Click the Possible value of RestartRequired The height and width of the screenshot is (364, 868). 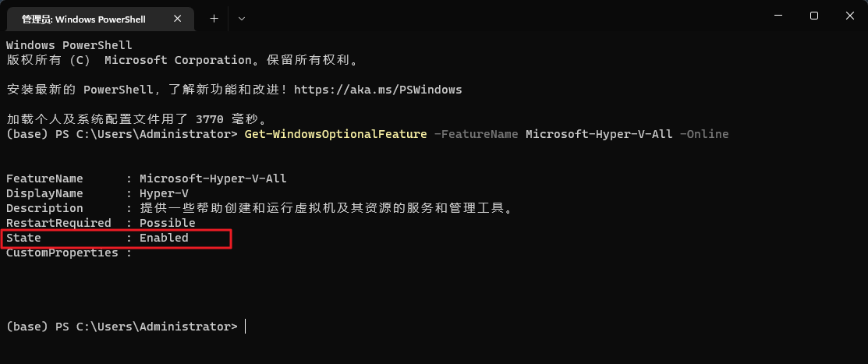[167, 223]
